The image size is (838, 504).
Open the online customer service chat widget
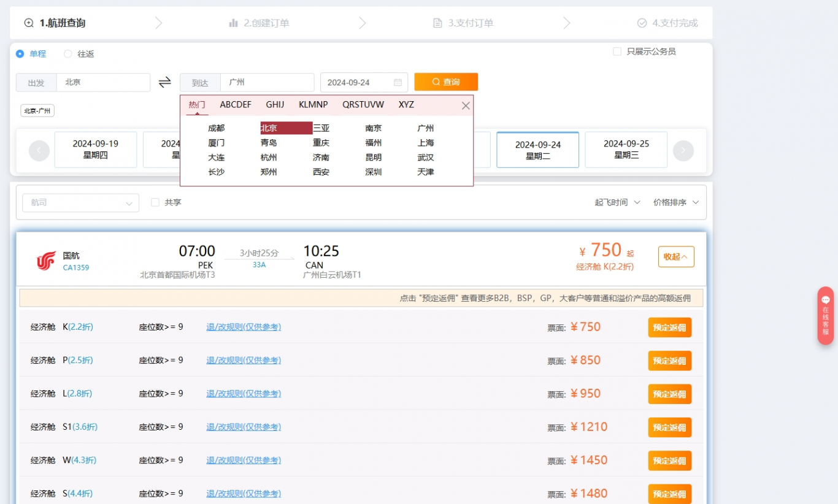[826, 316]
